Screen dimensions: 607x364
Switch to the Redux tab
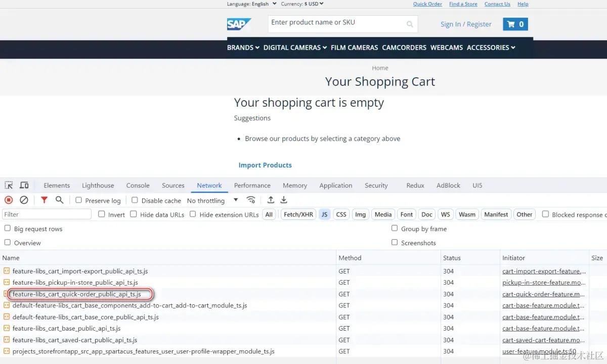(x=415, y=186)
